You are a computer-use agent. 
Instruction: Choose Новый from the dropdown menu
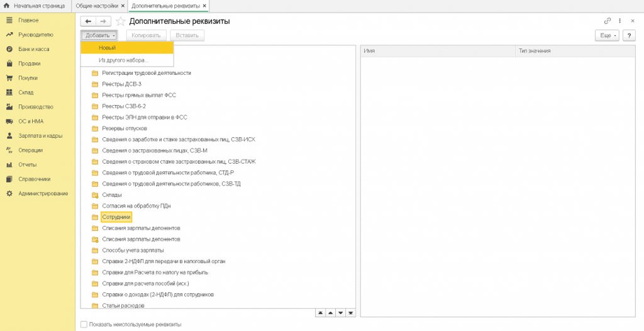[127, 48]
